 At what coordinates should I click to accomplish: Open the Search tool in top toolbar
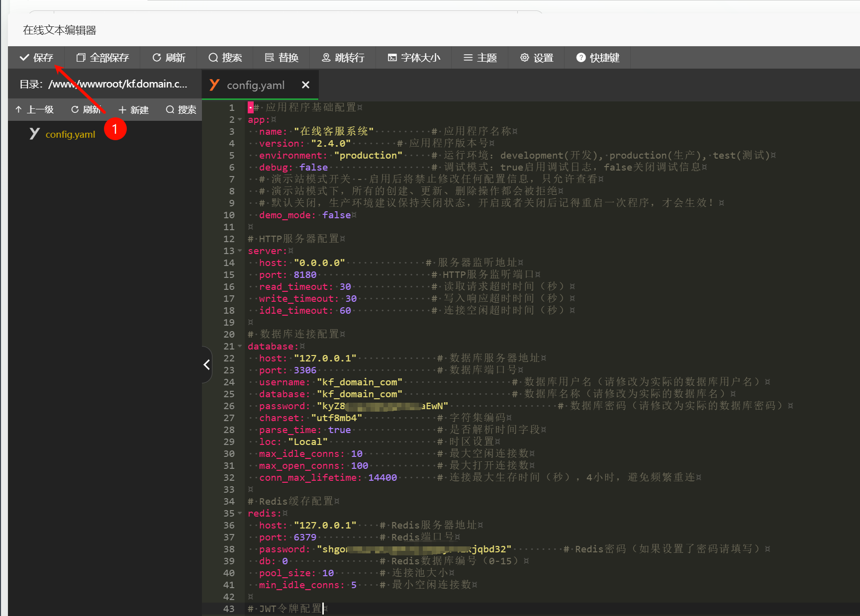(225, 58)
